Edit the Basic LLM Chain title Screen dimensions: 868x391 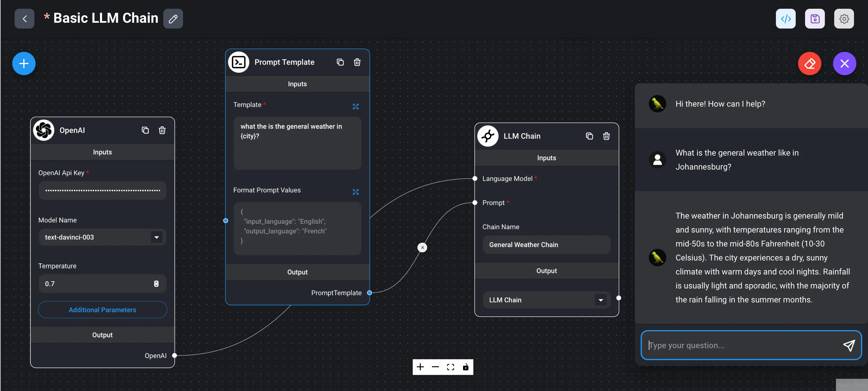click(173, 19)
